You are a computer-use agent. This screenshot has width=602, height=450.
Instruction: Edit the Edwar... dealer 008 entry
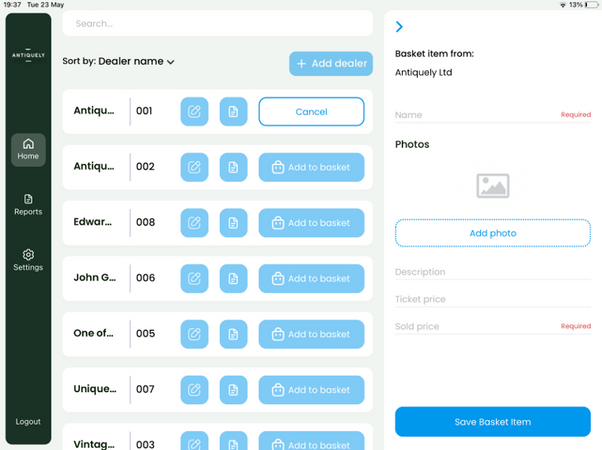click(x=194, y=223)
